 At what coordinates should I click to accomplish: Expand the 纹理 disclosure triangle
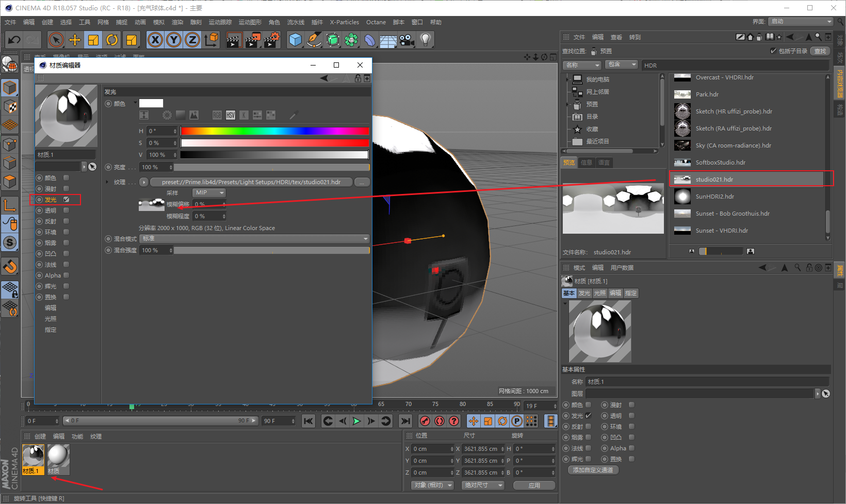click(107, 182)
